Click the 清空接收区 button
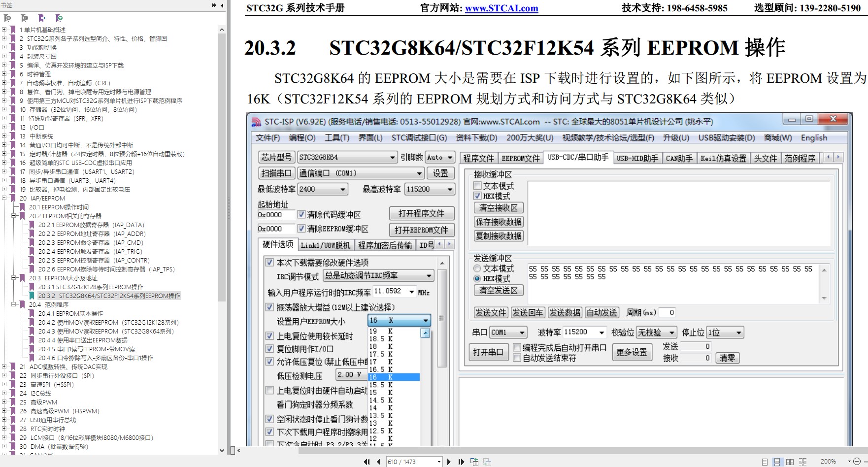 (499, 208)
